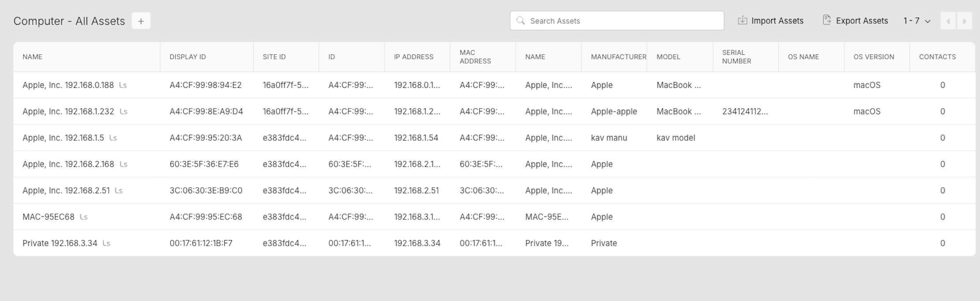
Task: Click Ls icon next to 192.168.1.5
Action: 113,138
